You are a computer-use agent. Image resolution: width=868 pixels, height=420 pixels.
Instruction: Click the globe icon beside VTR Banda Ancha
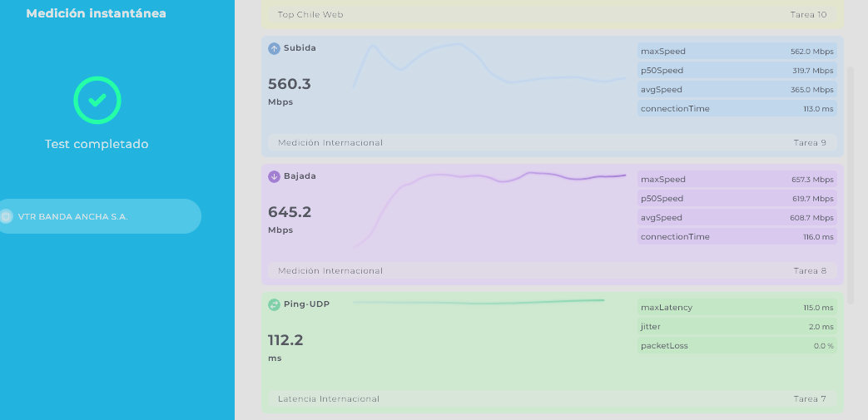point(7,216)
